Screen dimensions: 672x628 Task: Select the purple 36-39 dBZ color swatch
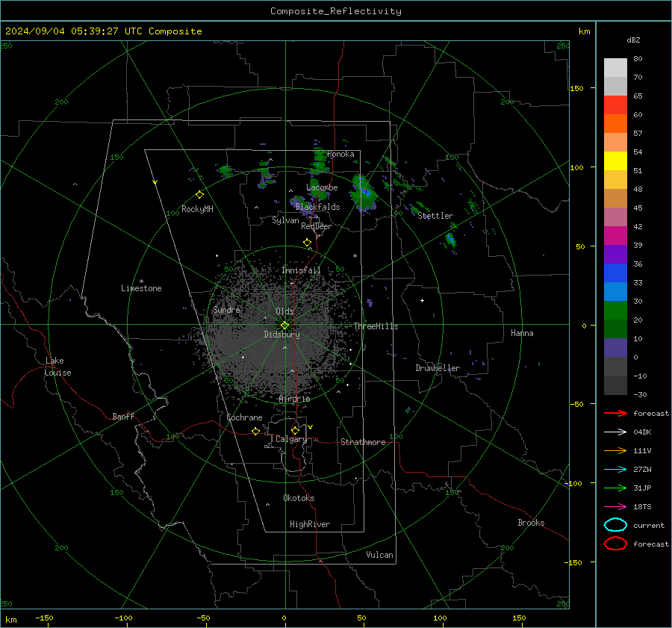(x=615, y=255)
